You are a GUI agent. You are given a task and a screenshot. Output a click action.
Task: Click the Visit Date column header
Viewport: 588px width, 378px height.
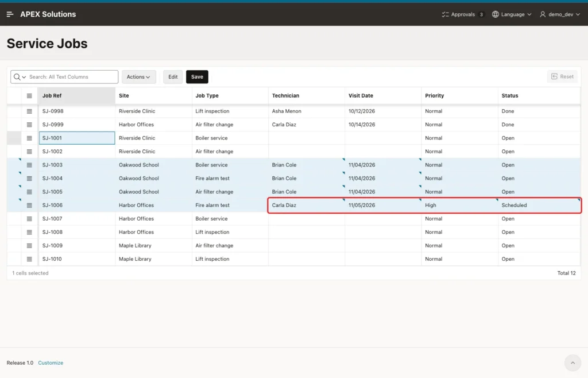pos(383,95)
